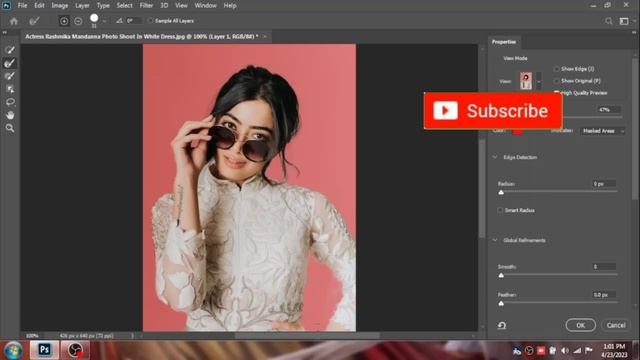Open the View mode thumbnail dropdown arrow

(539, 81)
